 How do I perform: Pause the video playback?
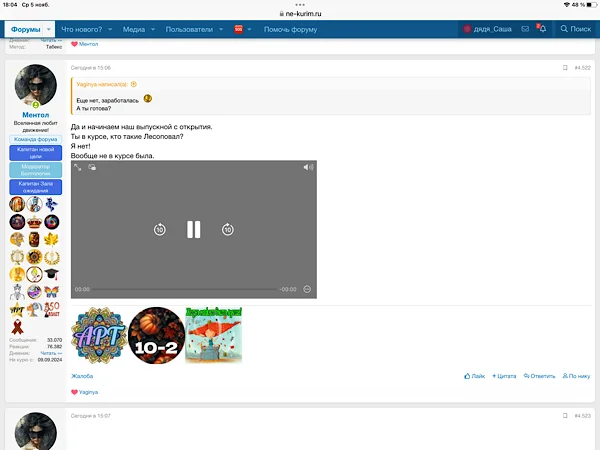(193, 229)
